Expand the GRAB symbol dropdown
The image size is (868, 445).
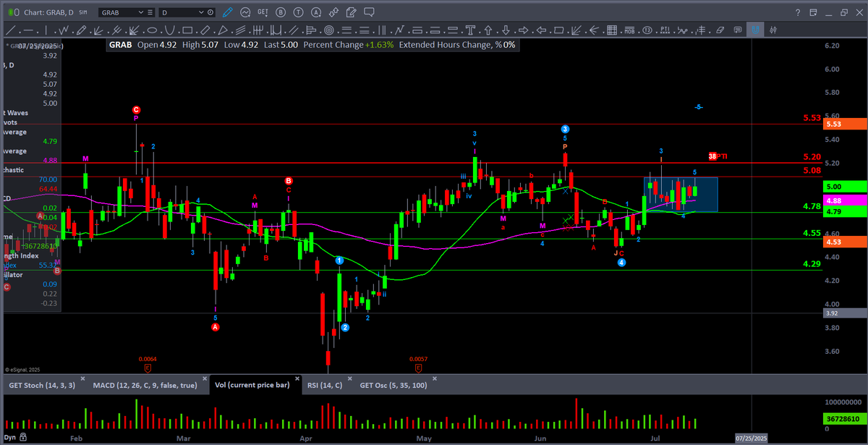[x=141, y=12]
